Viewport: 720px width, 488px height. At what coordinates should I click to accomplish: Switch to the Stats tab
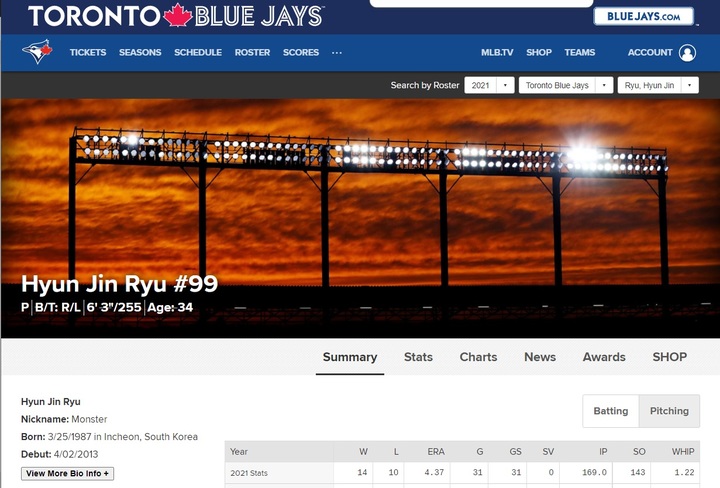point(418,357)
